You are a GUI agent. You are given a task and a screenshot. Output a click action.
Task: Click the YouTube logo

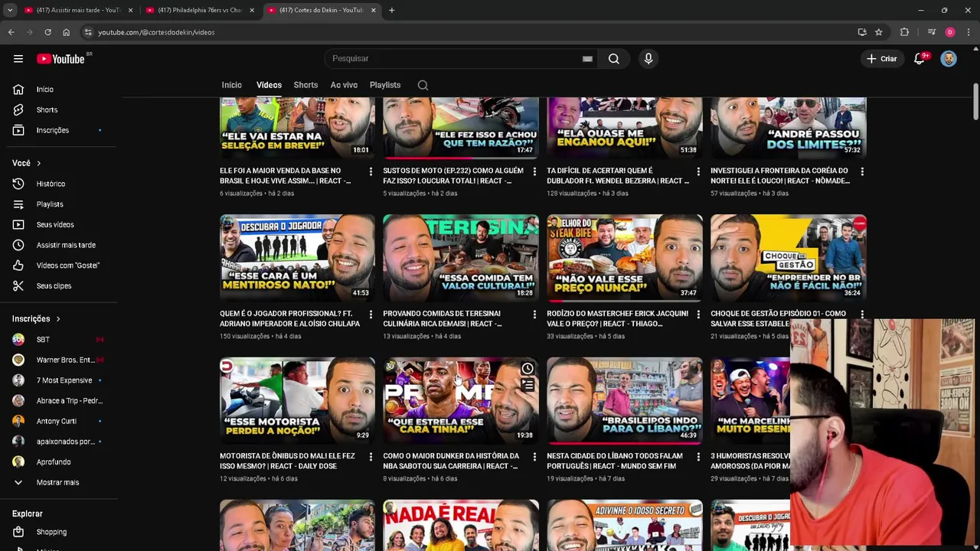(60, 59)
